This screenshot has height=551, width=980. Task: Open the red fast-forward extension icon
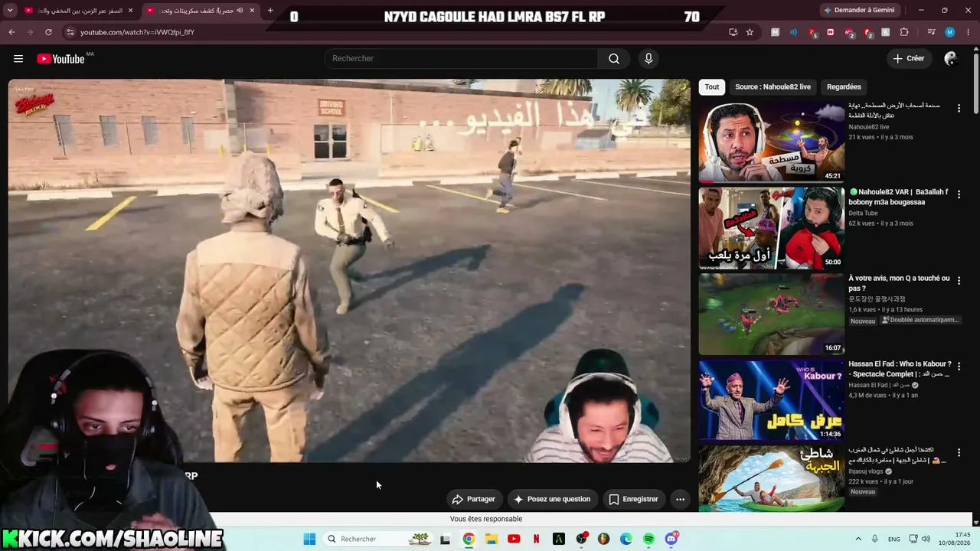click(831, 32)
